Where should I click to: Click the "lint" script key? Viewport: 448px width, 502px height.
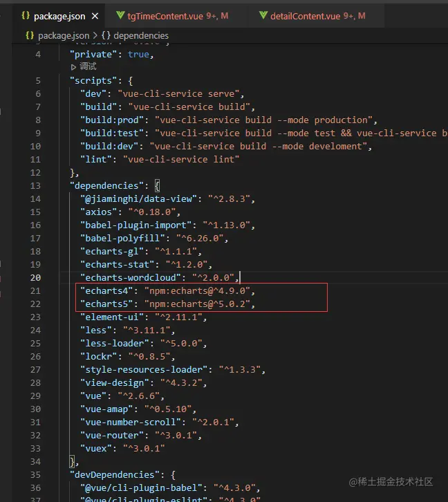[96, 160]
